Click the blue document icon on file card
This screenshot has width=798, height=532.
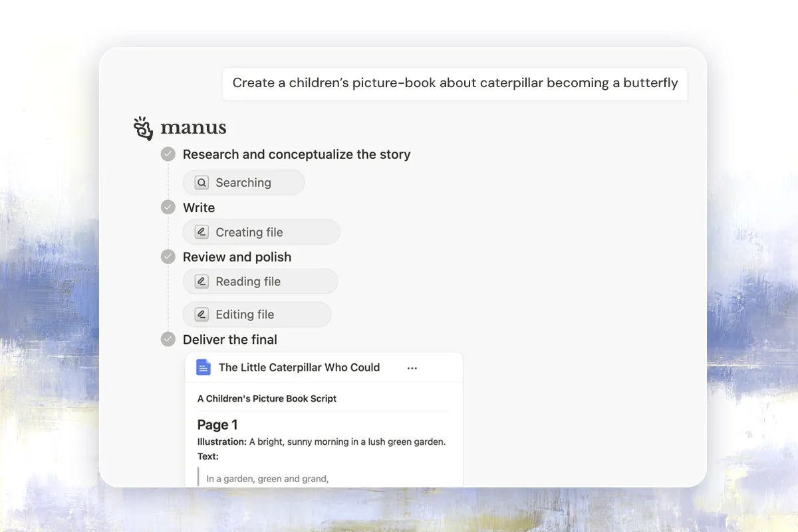[203, 368]
